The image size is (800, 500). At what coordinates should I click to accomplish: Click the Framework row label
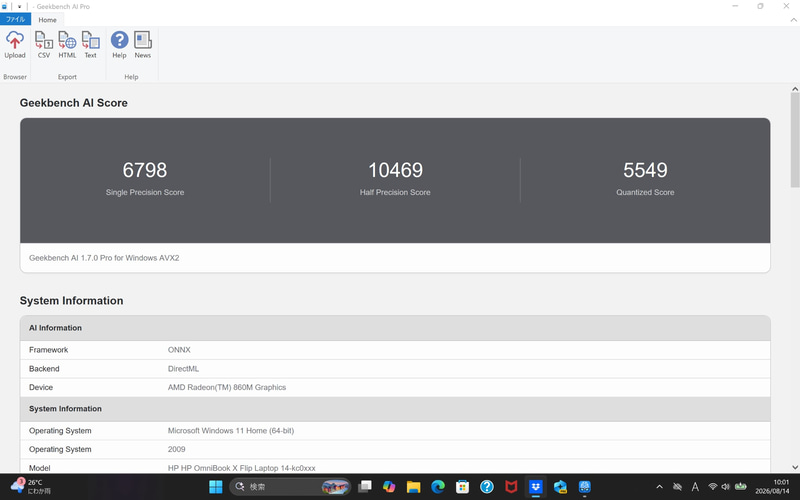pyautogui.click(x=48, y=349)
